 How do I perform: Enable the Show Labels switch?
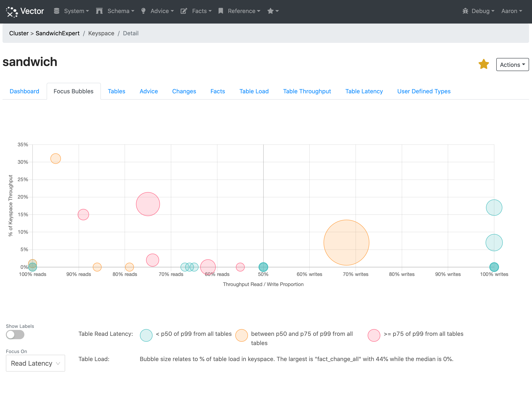click(x=15, y=335)
